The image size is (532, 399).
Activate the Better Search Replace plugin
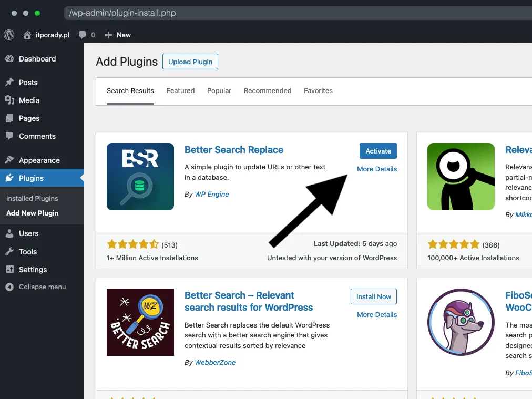point(378,151)
